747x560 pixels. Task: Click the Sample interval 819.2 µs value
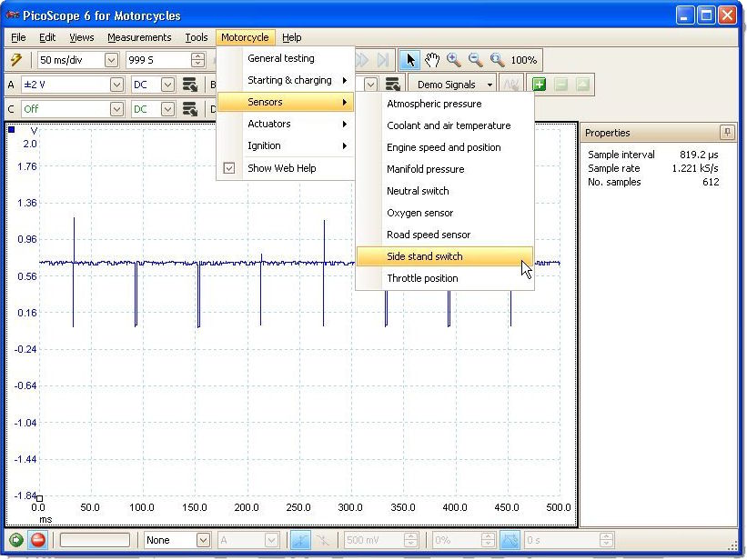pyautogui.click(x=699, y=155)
